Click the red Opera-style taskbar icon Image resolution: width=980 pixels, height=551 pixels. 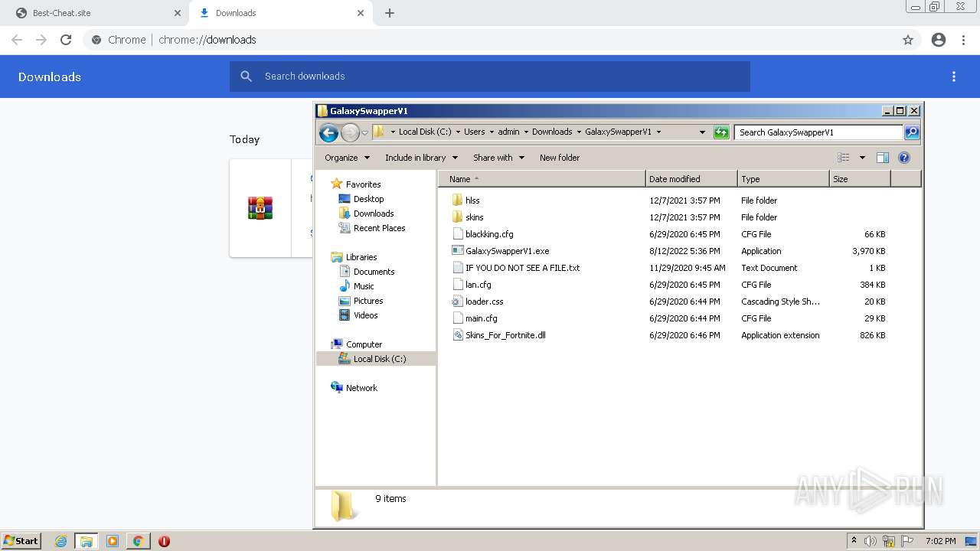pyautogui.click(x=164, y=541)
